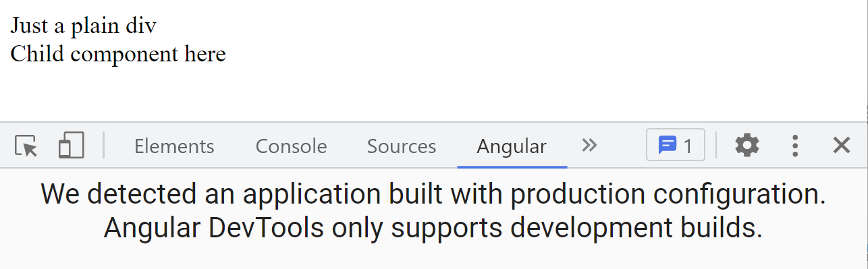Open DevTools settings gear
The image size is (868, 269).
[747, 145]
